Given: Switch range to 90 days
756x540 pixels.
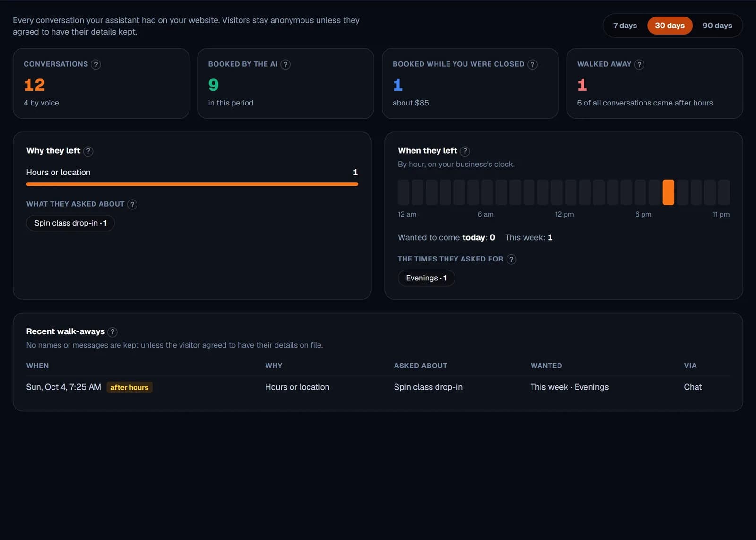Looking at the screenshot, I should pos(717,26).
